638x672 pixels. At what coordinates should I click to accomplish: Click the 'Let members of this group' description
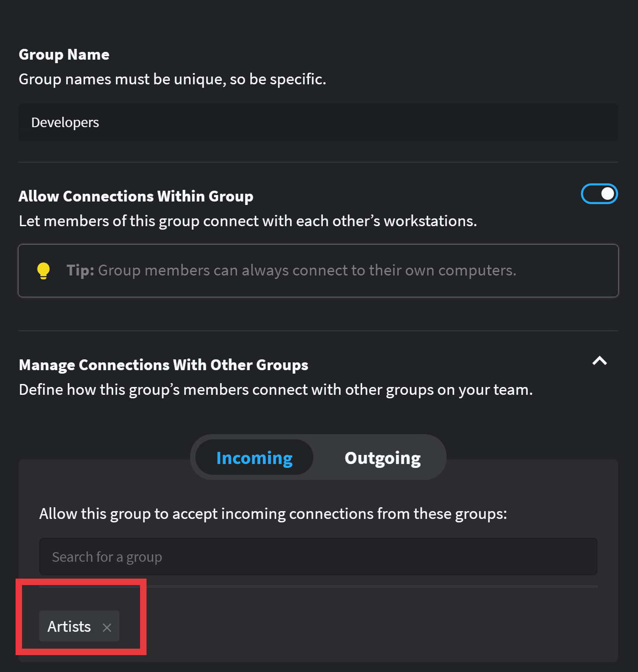[x=248, y=221]
